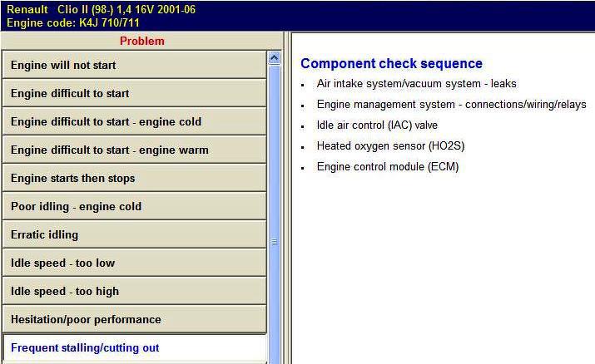The width and height of the screenshot is (595, 364).
Task: Click the scroll up arrow of problem list
Action: (274, 58)
